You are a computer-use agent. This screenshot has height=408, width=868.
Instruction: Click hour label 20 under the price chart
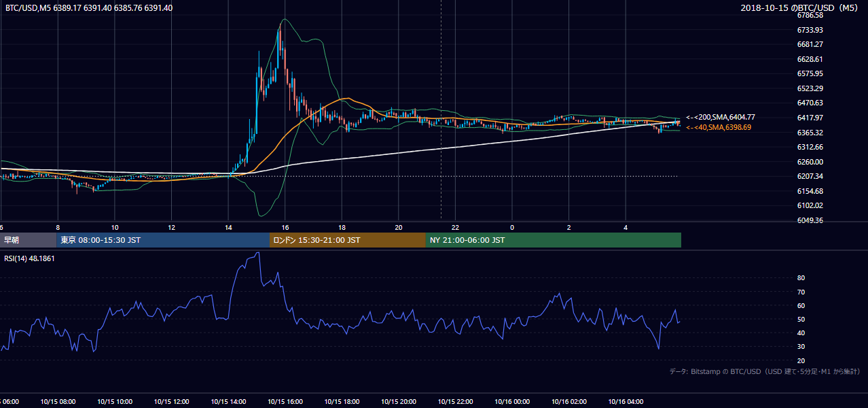click(399, 227)
